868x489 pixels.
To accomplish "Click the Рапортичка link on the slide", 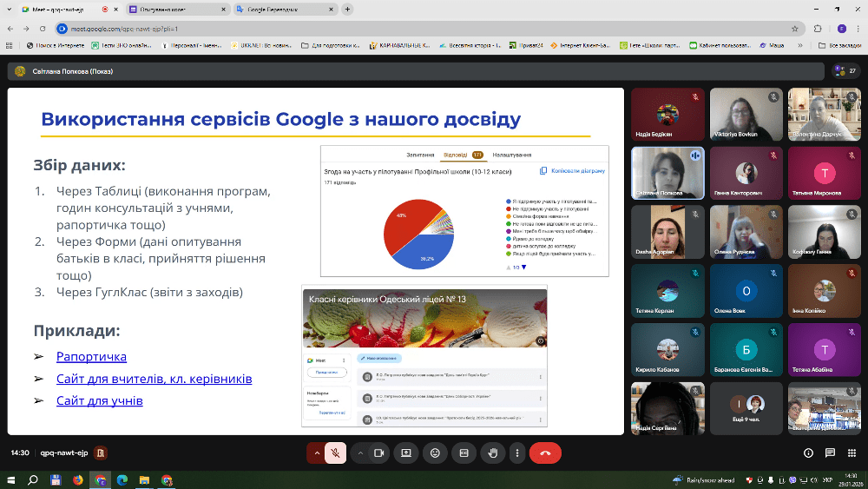I will (91, 357).
